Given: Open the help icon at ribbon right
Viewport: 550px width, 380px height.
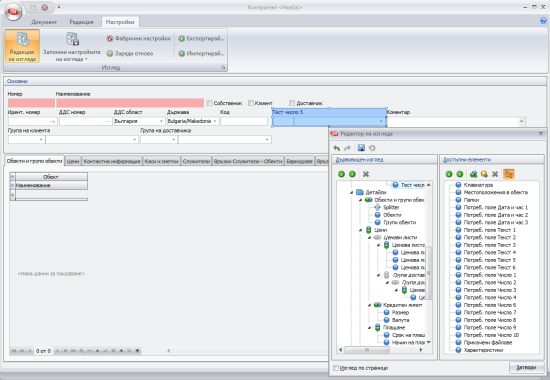Looking at the screenshot, I should (x=543, y=21).
